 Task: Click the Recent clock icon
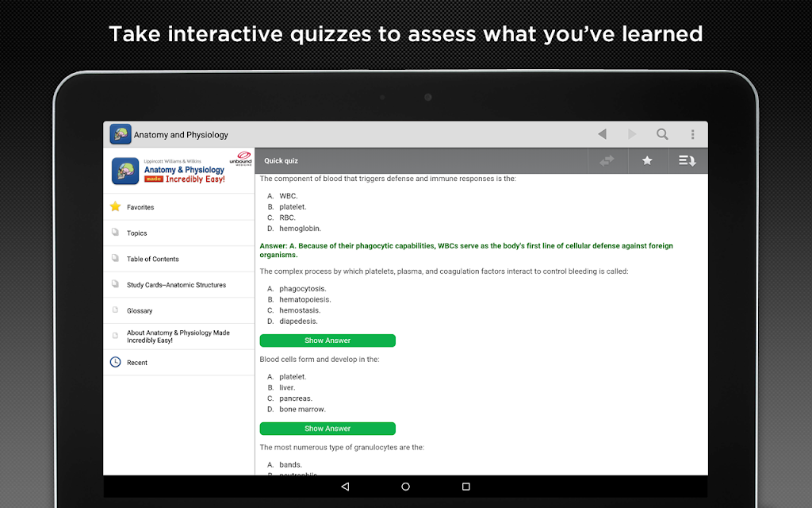pyautogui.click(x=116, y=362)
